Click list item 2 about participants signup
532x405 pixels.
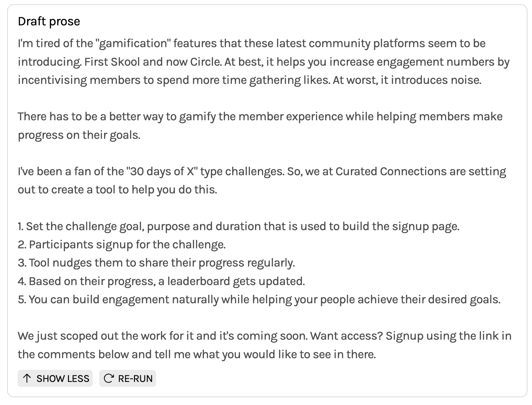pyautogui.click(x=122, y=244)
